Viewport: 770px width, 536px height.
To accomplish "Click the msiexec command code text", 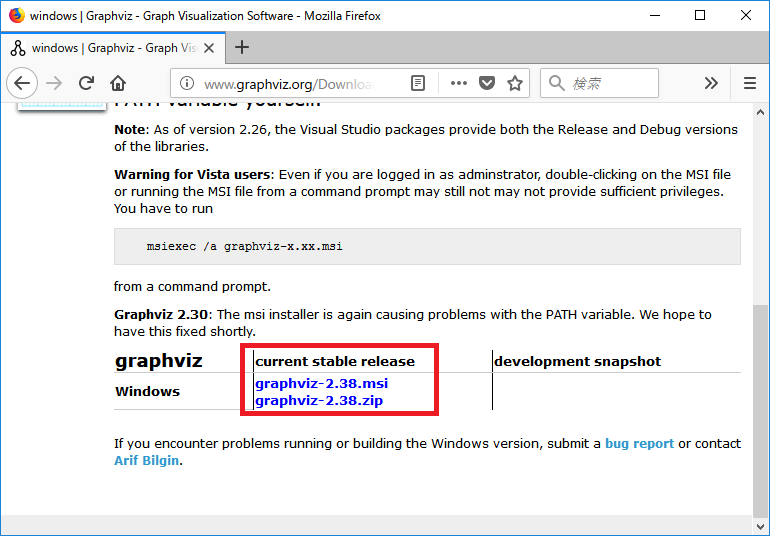I will click(x=245, y=247).
